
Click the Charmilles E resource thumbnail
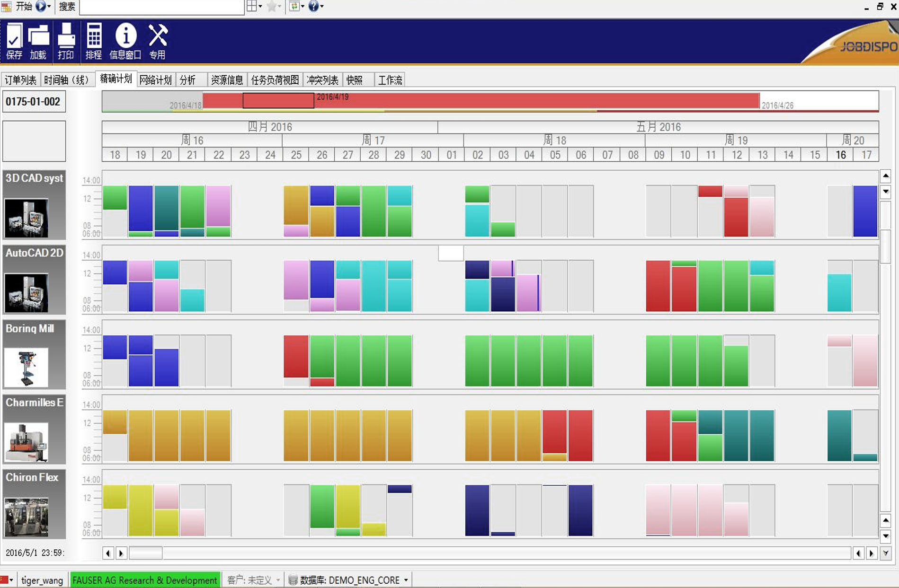(x=26, y=442)
